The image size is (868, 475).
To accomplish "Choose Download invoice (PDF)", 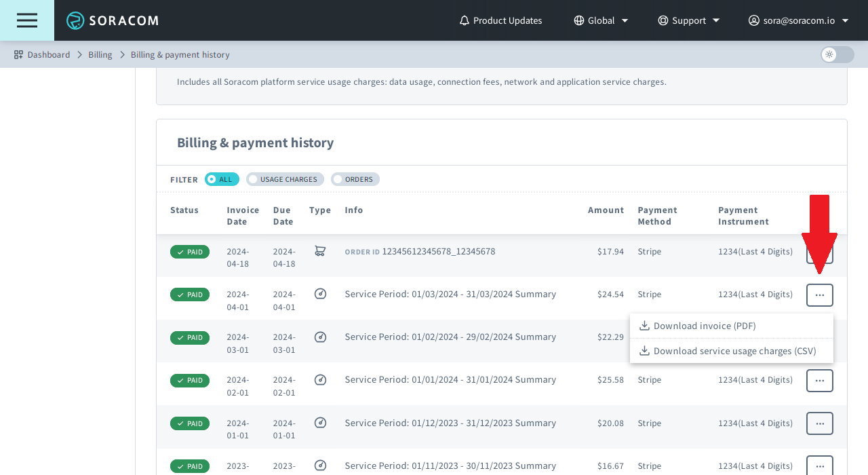I will (698, 326).
